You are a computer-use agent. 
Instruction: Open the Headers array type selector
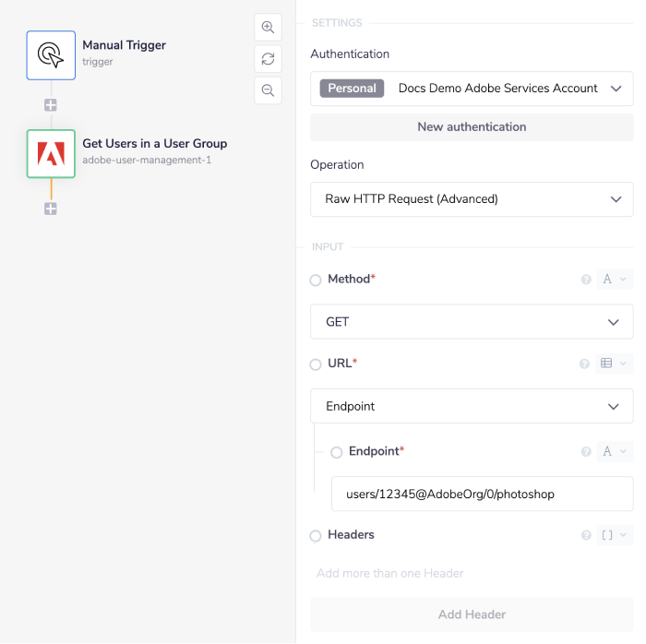pyautogui.click(x=614, y=535)
